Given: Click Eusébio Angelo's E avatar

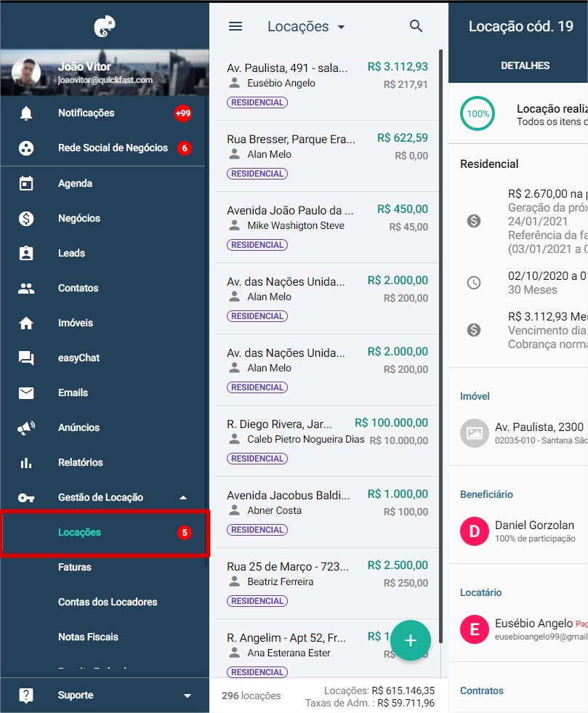Looking at the screenshot, I should [x=475, y=629].
